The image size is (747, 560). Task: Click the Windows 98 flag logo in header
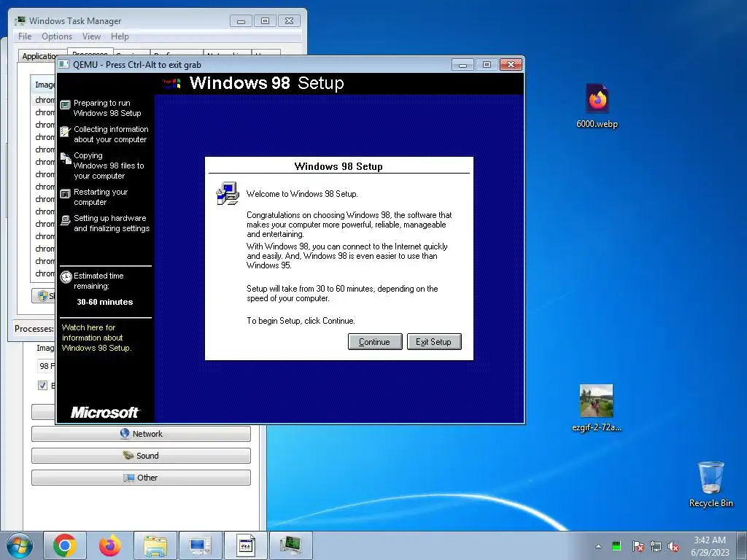tap(172, 84)
